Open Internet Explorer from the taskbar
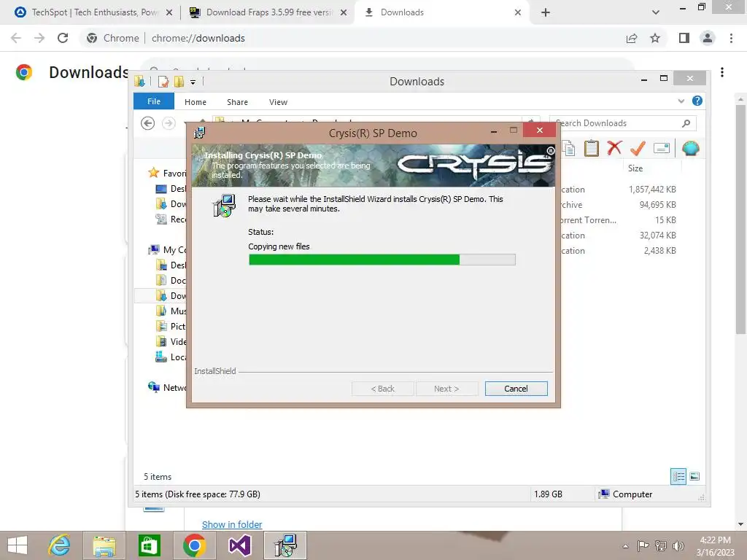This screenshot has width=747, height=560. (x=60, y=545)
